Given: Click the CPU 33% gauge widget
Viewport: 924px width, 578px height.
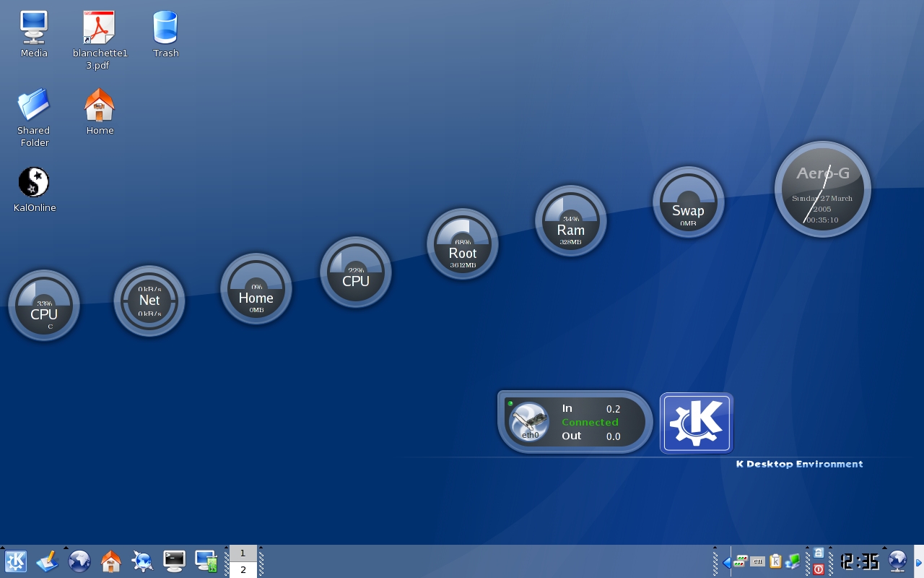Looking at the screenshot, I should pos(44,306).
